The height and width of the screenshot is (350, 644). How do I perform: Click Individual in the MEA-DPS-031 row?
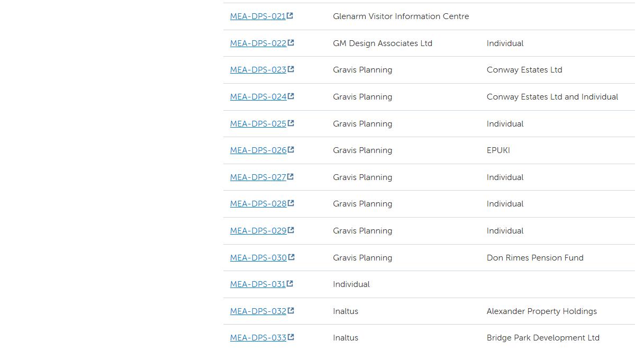351,284
